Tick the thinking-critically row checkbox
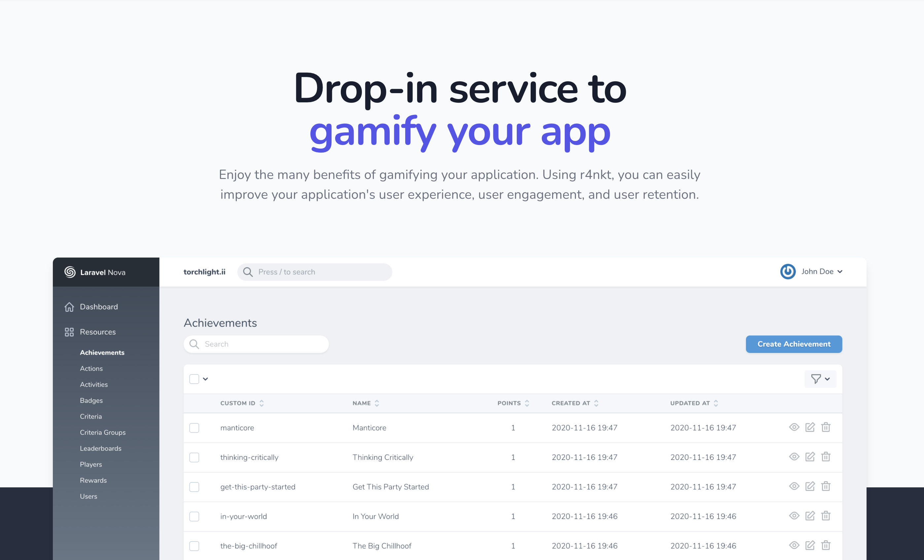This screenshot has height=560, width=924. coord(194,457)
